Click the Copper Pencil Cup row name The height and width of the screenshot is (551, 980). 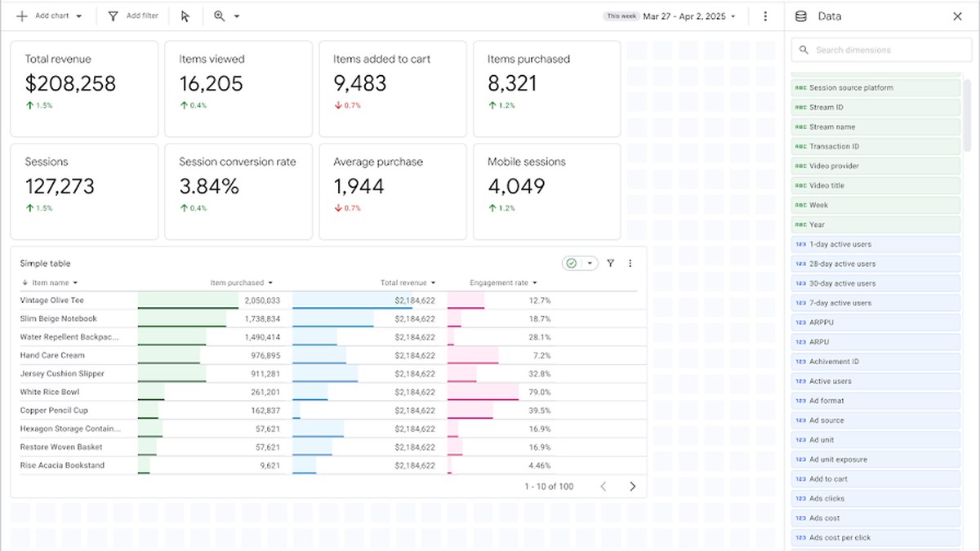click(54, 411)
